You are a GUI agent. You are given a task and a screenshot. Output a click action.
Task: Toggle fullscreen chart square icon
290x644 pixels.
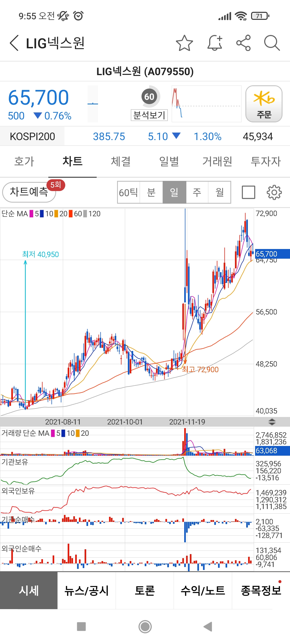point(248,192)
